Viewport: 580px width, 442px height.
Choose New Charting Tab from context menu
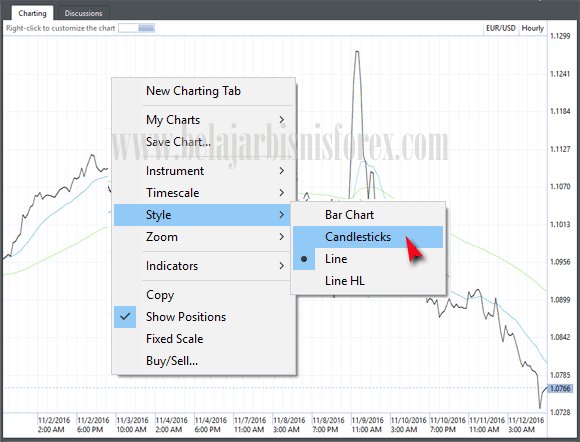tap(204, 91)
